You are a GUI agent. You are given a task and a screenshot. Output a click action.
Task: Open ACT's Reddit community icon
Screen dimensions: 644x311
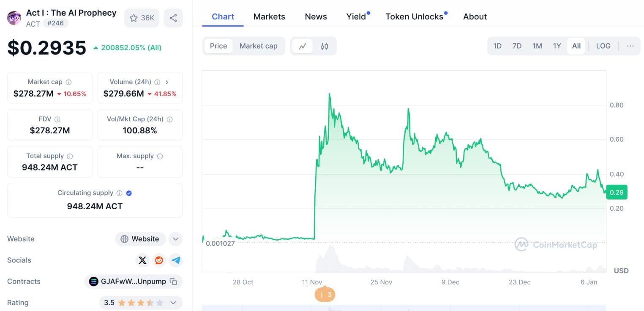159,260
